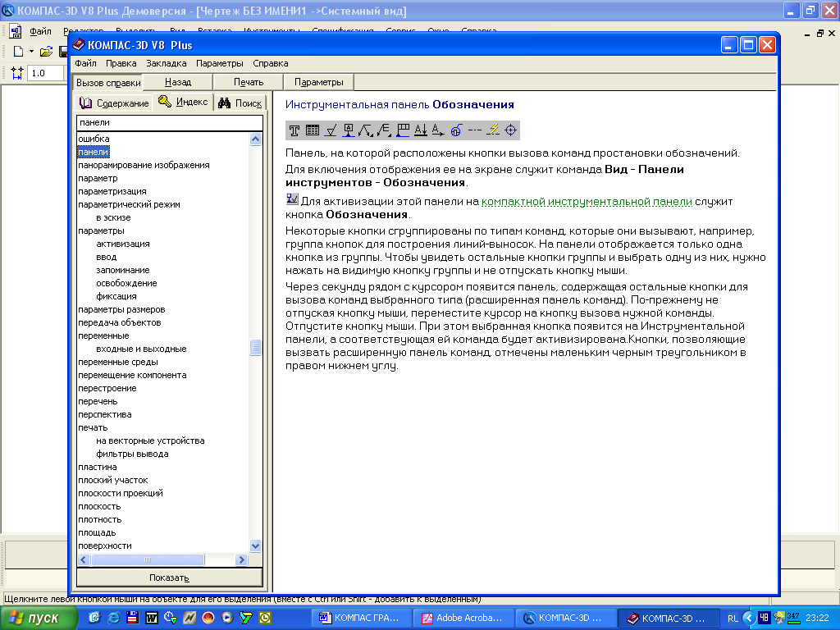This screenshot has width=840, height=630.
Task: Click the index list horizontal scroll left arrow
Action: (84, 559)
